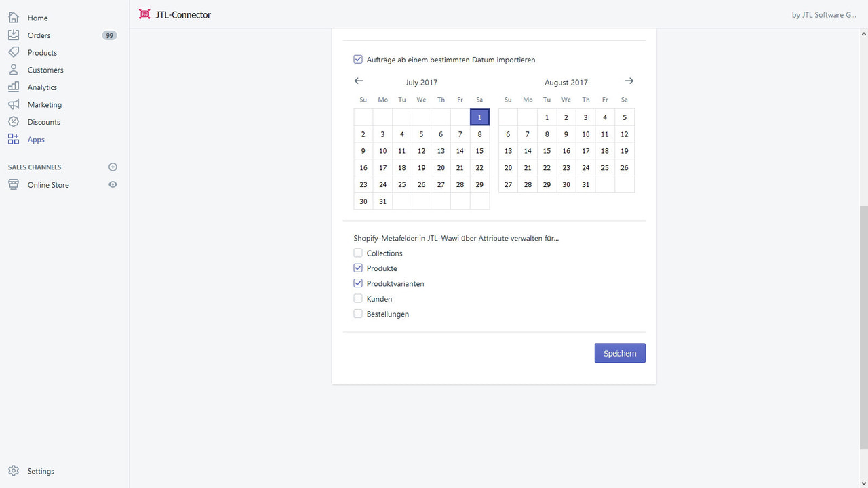
Task: Open the Apps section
Action: [14, 140]
